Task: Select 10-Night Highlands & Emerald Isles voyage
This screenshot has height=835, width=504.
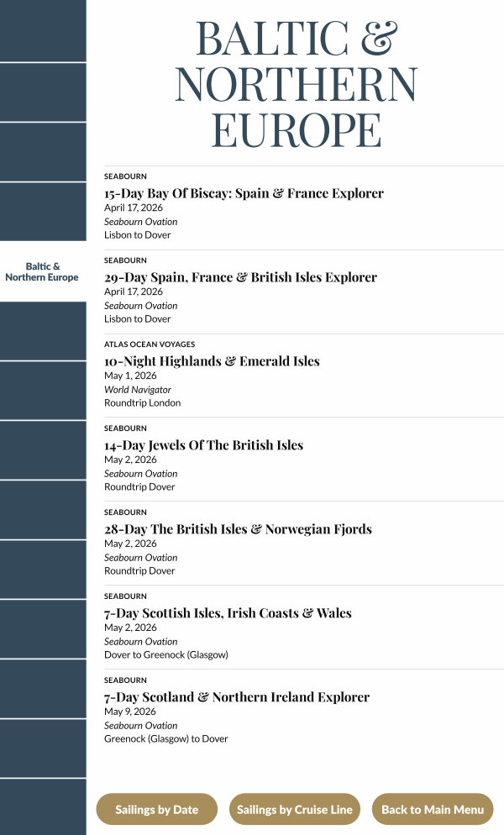Action: click(212, 361)
